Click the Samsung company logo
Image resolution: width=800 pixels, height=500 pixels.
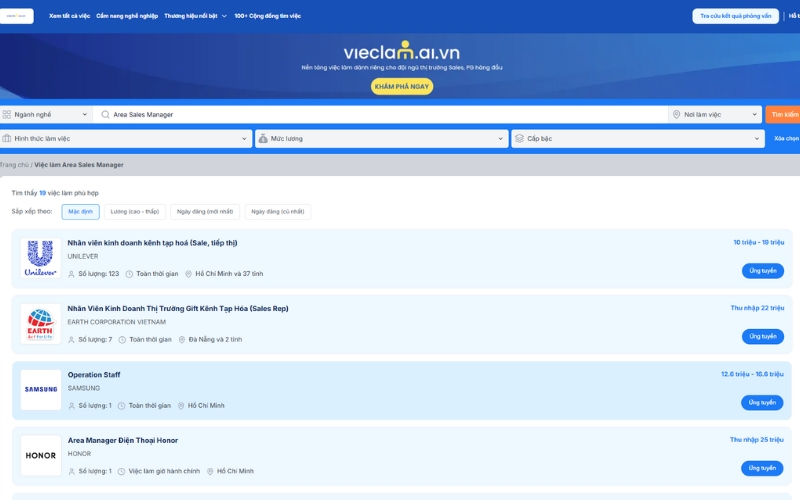coord(40,389)
